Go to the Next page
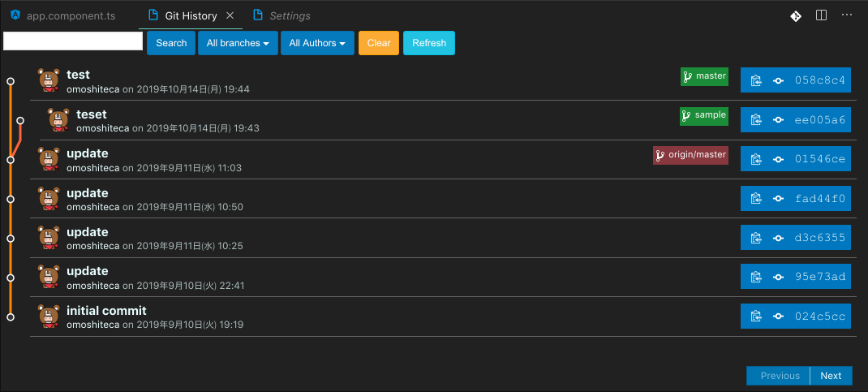 tap(831, 376)
